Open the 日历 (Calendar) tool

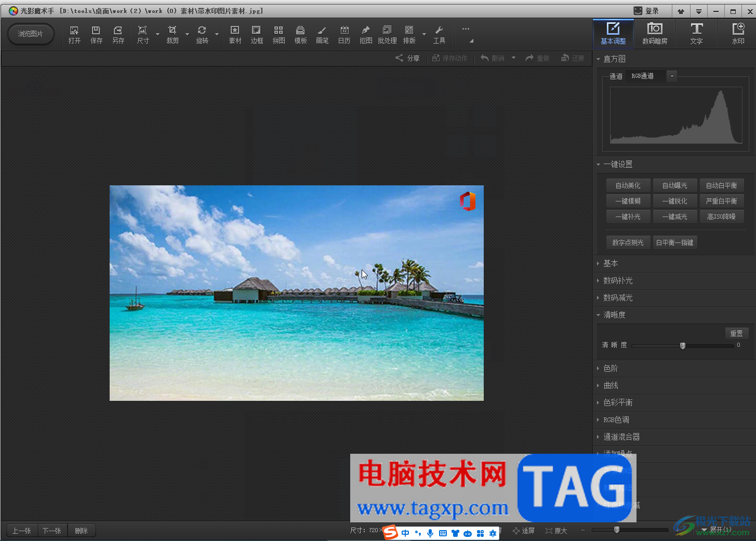(344, 35)
